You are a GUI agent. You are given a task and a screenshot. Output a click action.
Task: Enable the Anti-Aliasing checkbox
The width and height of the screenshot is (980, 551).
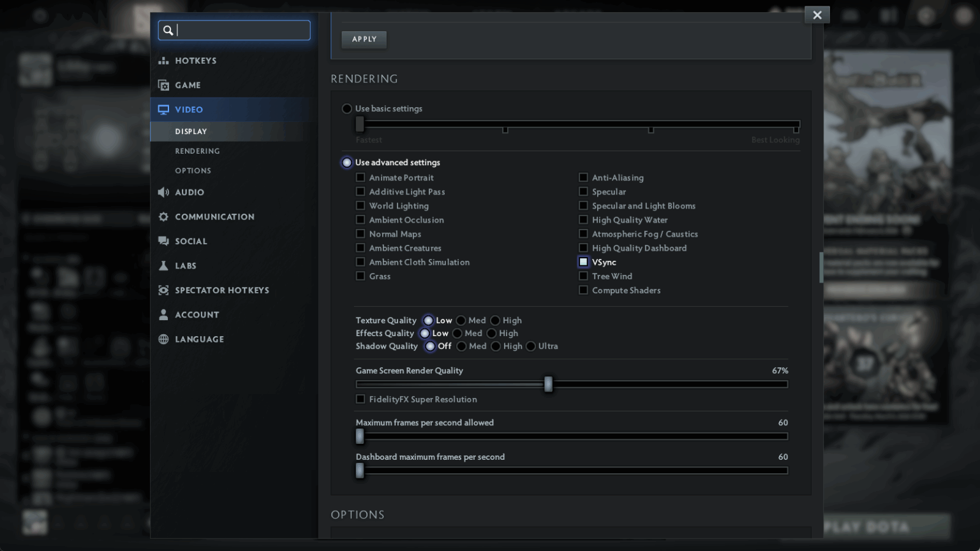click(583, 177)
